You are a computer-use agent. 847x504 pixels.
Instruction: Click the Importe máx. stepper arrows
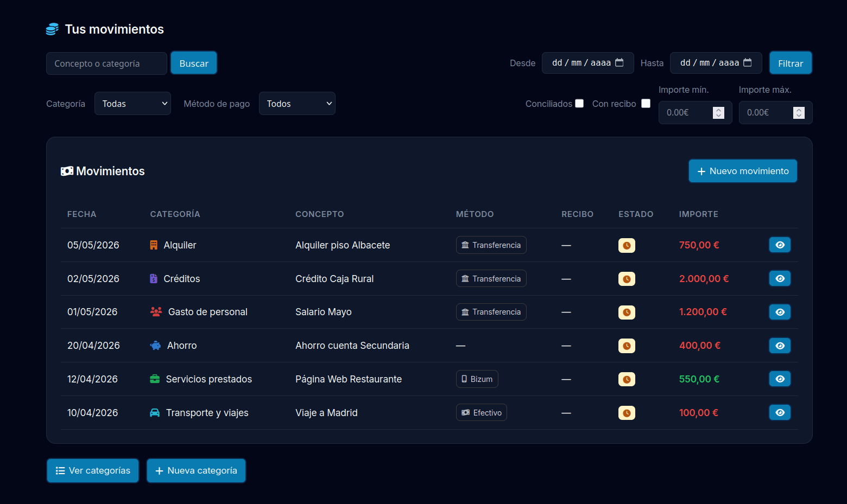point(799,113)
